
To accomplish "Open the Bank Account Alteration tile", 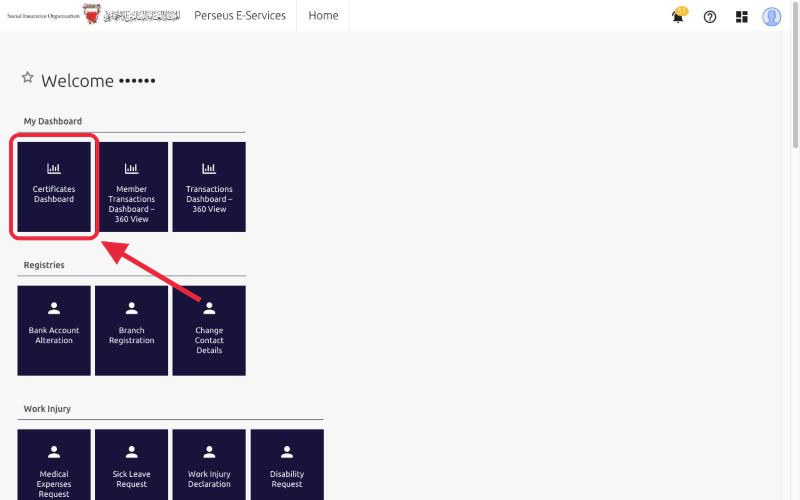I will 54,331.
